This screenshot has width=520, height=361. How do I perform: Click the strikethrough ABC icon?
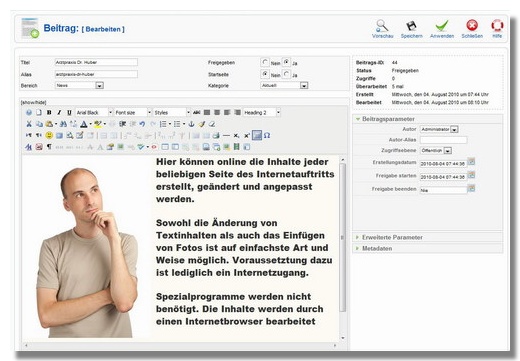click(197, 112)
